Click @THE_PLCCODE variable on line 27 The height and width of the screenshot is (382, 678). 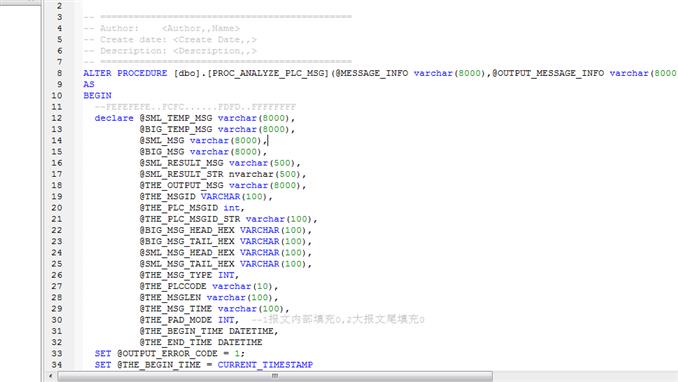point(173,287)
